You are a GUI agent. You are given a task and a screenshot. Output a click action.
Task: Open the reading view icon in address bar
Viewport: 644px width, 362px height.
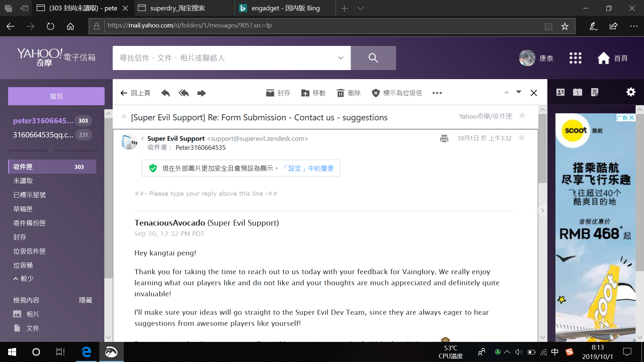(x=548, y=26)
